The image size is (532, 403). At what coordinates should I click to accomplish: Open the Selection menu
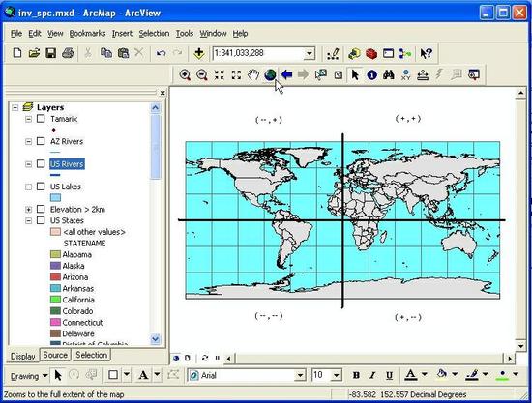tap(154, 33)
